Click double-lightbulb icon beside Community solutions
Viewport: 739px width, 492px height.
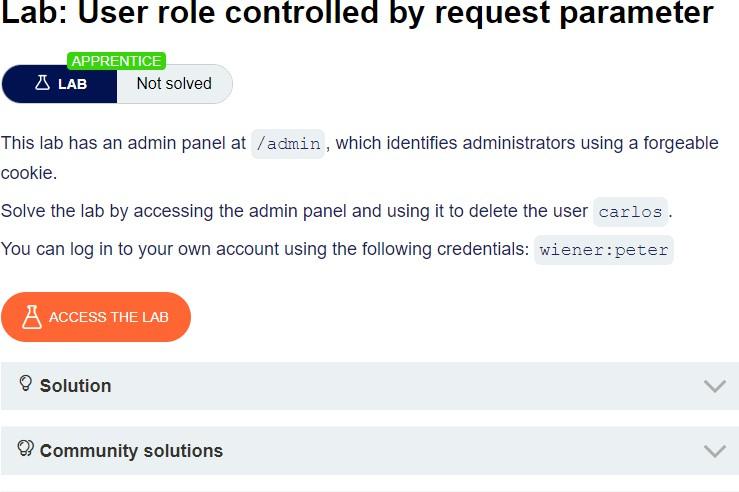pos(25,448)
